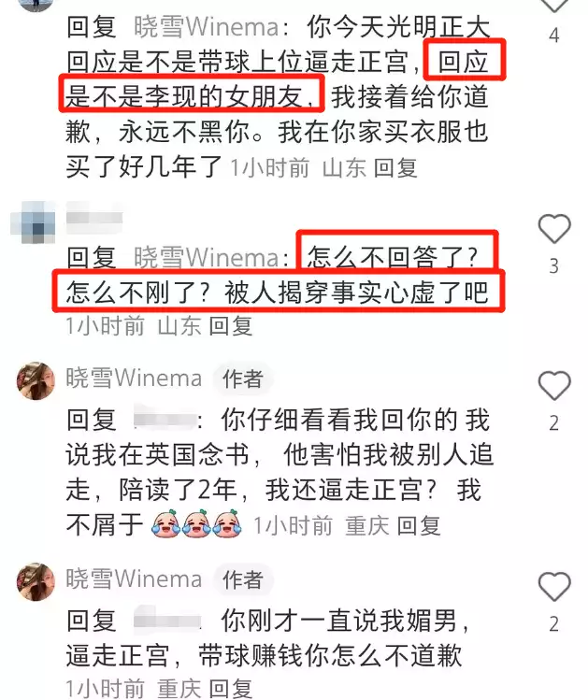Viewport: 588px width, 700px height.
Task: Reply to the last 重庆 comment at bottom
Action: click(231, 689)
